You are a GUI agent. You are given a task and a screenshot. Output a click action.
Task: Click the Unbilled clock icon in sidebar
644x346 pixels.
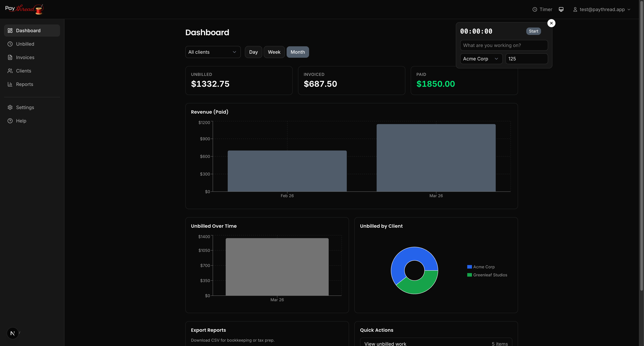pyautogui.click(x=10, y=44)
